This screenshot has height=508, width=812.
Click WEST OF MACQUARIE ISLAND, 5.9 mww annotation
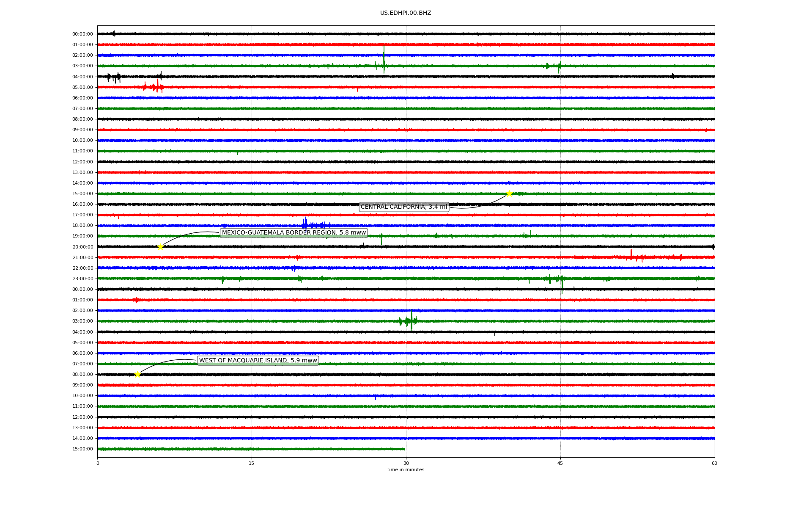point(258,361)
